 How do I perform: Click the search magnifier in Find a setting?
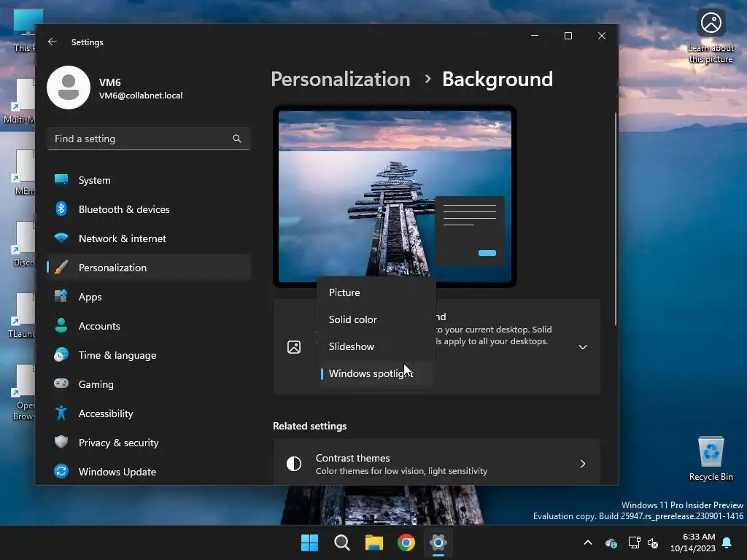(x=237, y=139)
